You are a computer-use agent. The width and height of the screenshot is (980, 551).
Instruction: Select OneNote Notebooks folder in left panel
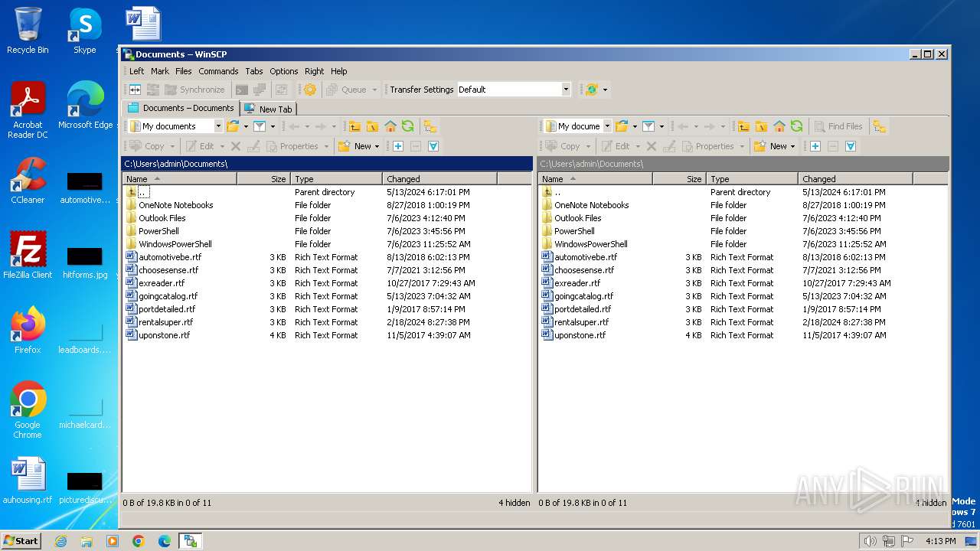[176, 205]
